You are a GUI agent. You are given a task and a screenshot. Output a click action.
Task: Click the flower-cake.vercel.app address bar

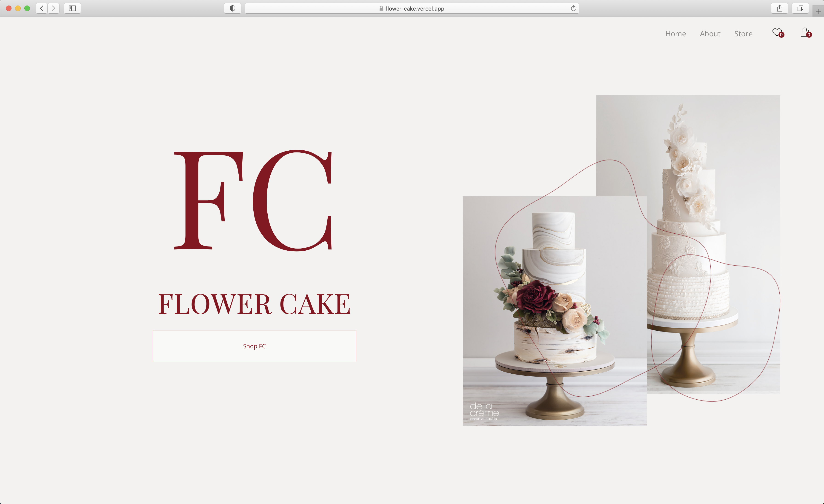tap(412, 8)
